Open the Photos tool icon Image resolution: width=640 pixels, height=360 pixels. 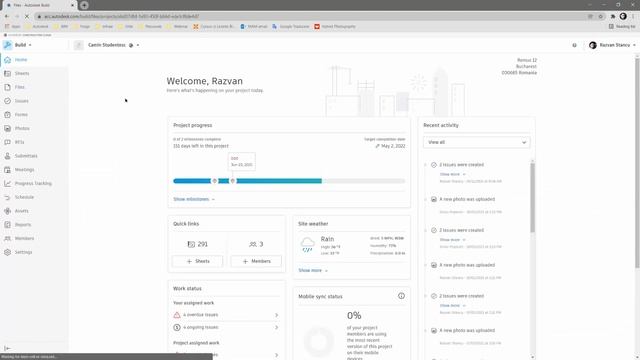click(x=7, y=128)
